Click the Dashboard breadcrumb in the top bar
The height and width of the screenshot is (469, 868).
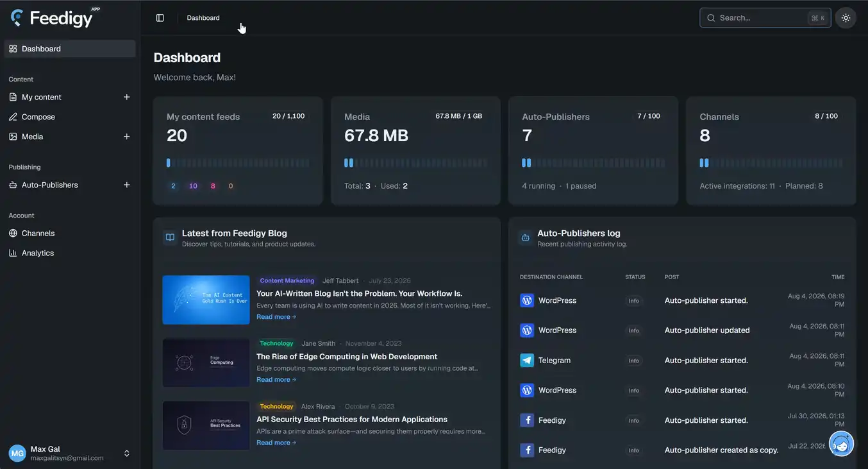click(x=203, y=18)
